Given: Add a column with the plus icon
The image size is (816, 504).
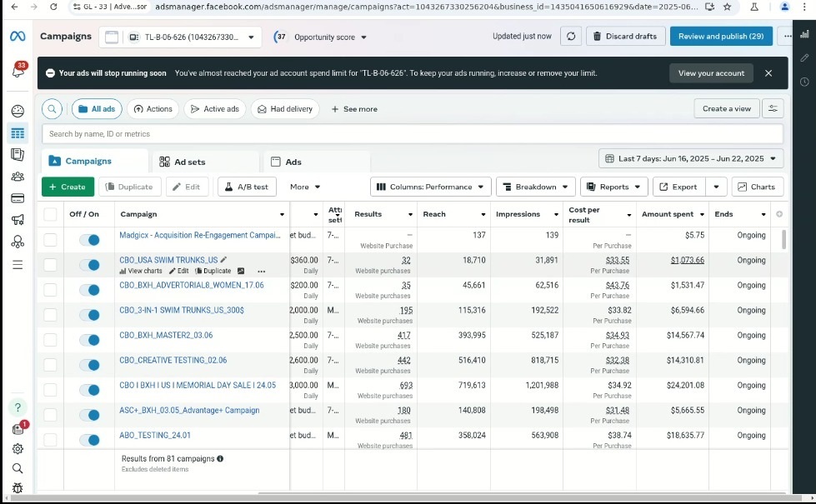Looking at the screenshot, I should 779,214.
